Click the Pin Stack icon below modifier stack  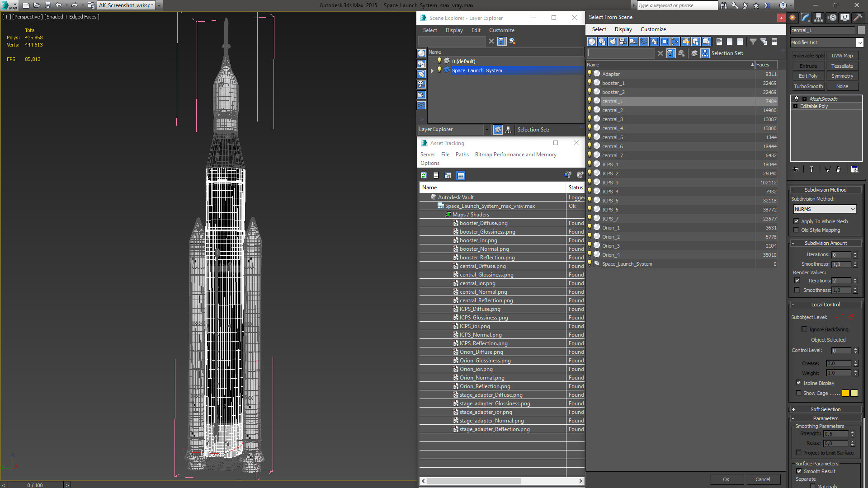click(x=796, y=169)
